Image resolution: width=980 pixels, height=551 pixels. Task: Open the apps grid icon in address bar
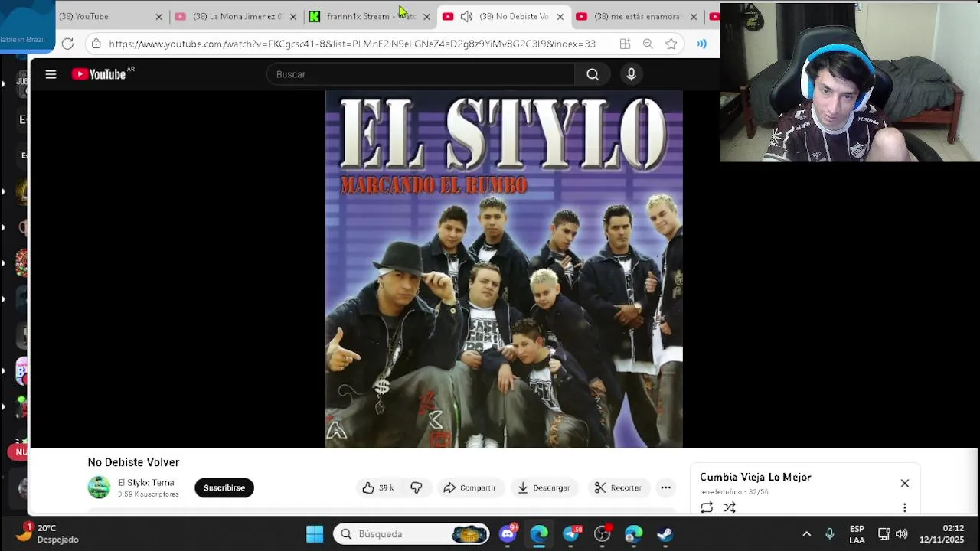point(625,44)
